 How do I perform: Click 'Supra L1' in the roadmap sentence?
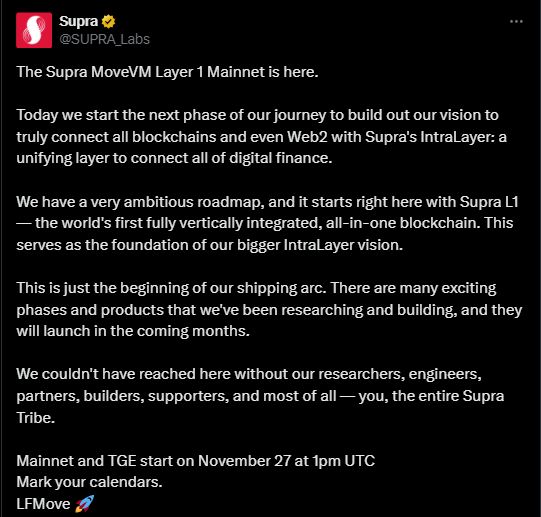coord(489,202)
